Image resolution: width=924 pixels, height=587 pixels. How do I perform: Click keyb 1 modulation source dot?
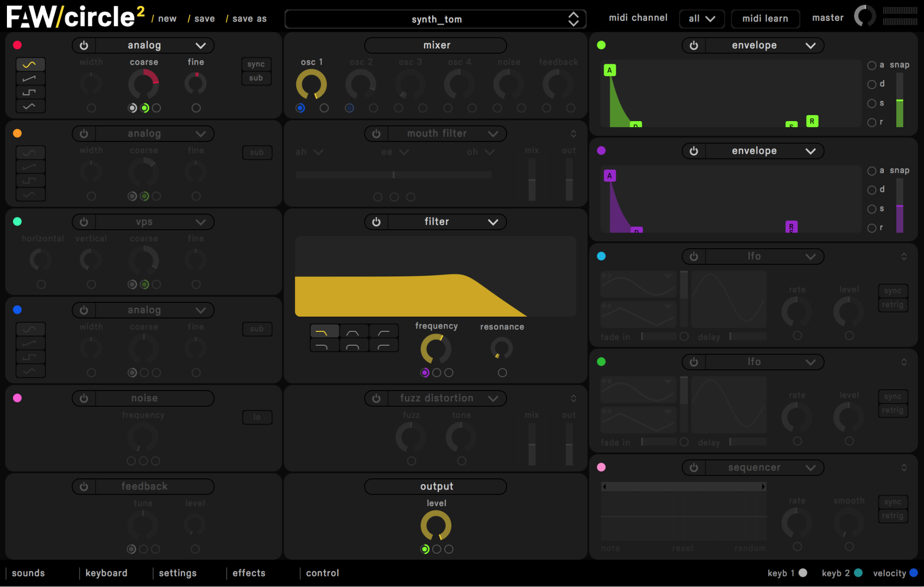point(803,573)
